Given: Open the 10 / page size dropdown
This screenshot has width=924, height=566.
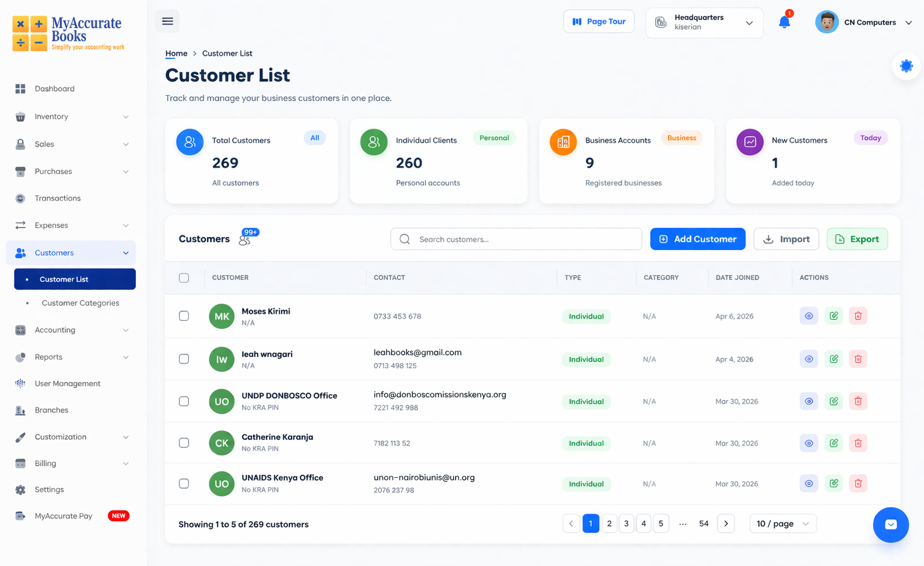Looking at the screenshot, I should (x=783, y=523).
